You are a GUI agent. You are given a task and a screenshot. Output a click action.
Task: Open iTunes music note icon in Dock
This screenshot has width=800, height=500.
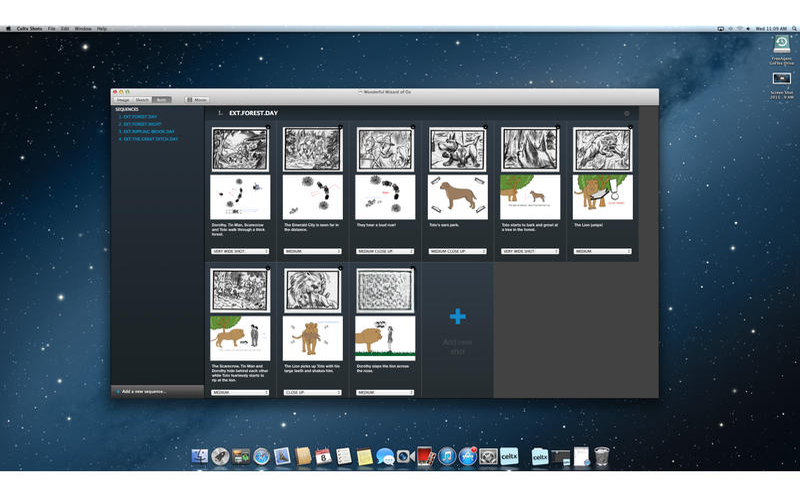(447, 456)
